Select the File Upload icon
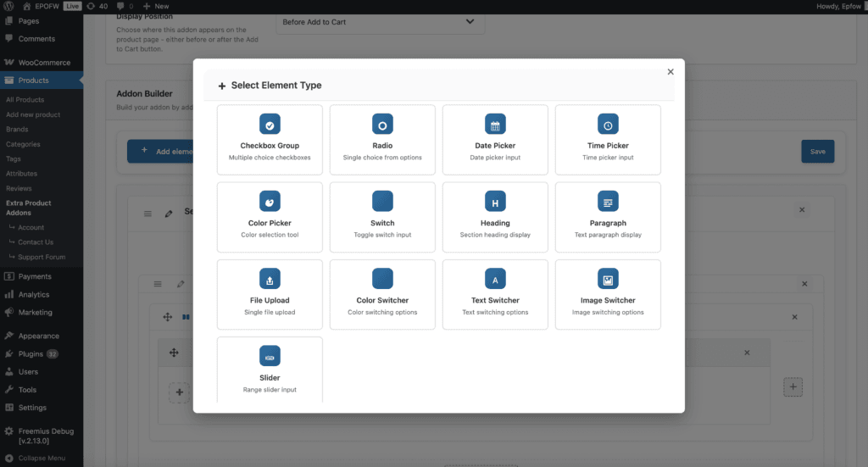 tap(270, 280)
